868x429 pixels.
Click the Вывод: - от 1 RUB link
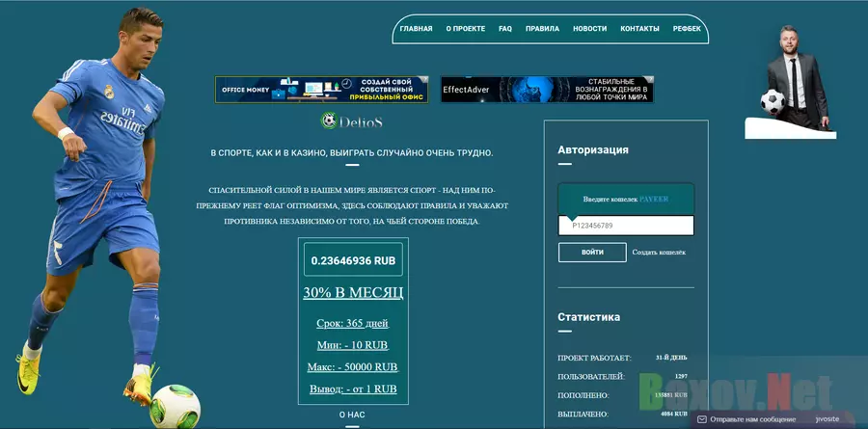coord(353,389)
